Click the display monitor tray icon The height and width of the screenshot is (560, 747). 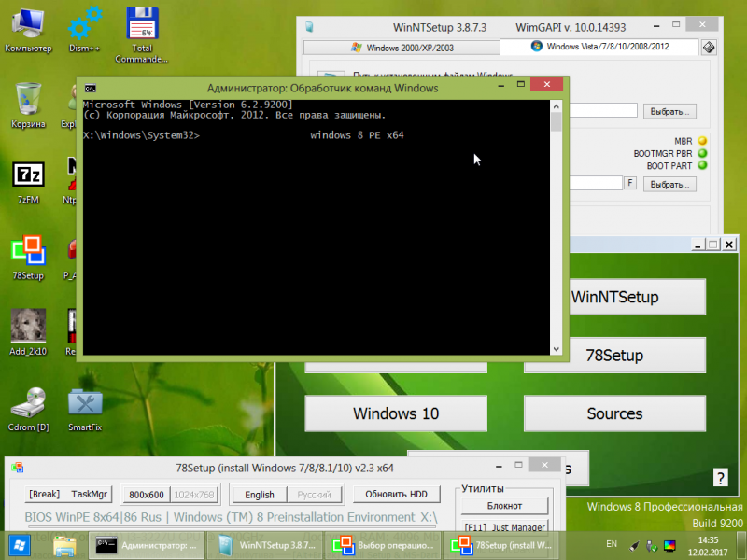[669, 546]
